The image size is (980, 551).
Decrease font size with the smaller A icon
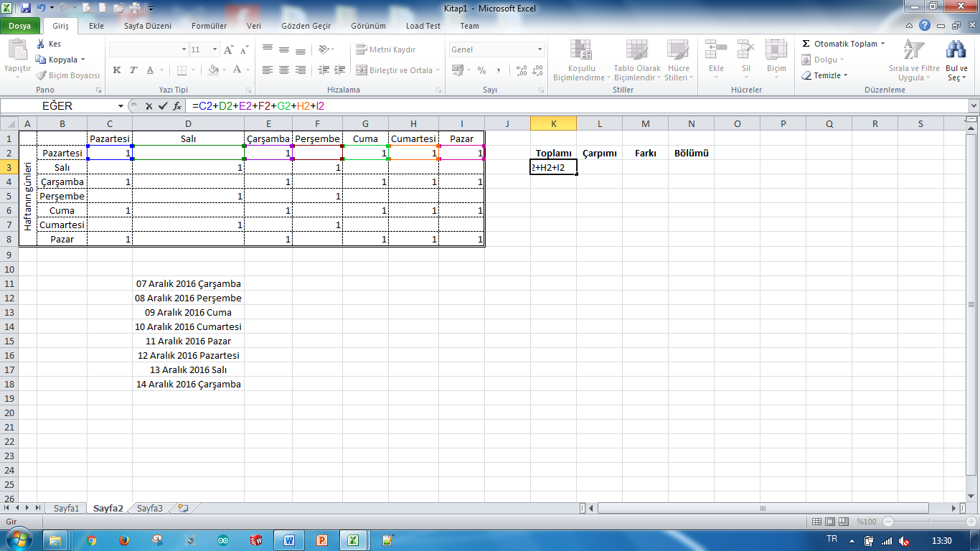(x=244, y=50)
